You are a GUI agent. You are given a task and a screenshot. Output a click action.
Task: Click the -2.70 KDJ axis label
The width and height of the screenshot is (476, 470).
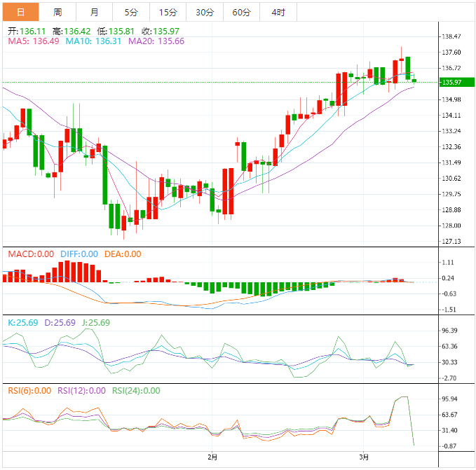449,378
